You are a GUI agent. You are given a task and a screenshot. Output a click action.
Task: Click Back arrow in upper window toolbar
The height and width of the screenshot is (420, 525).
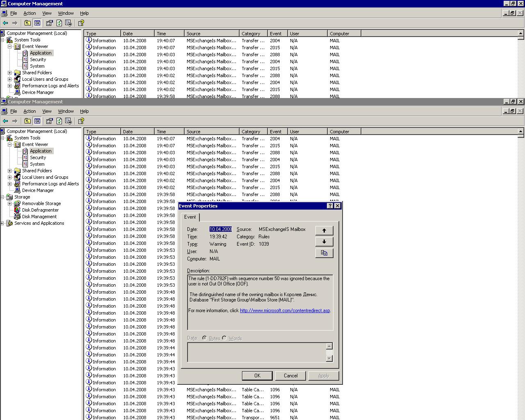click(5, 23)
